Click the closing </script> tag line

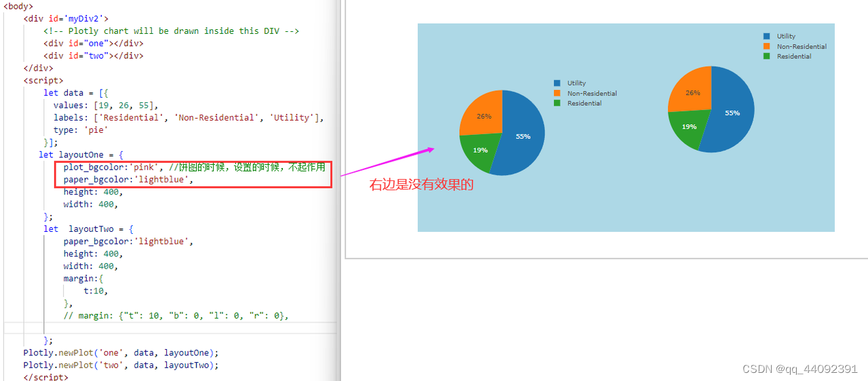45,377
